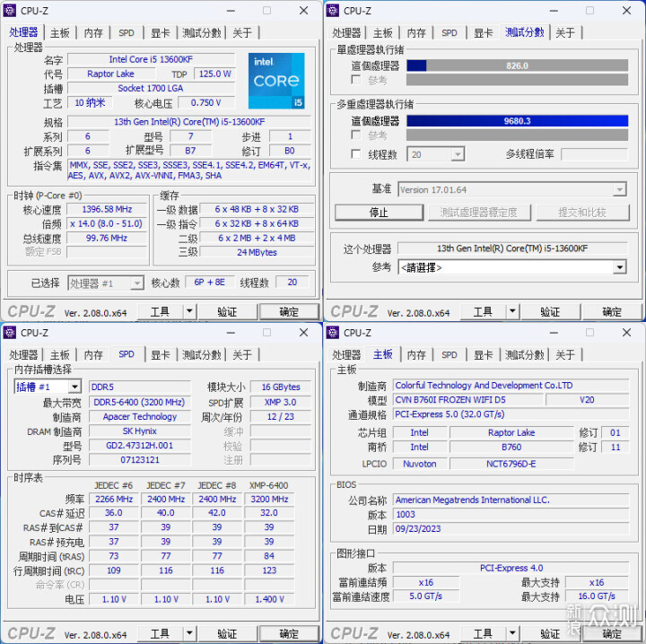Viewport: 646px width, 644px height.
Task: Open the thread count dropdown showing 20
Action: pyautogui.click(x=458, y=154)
